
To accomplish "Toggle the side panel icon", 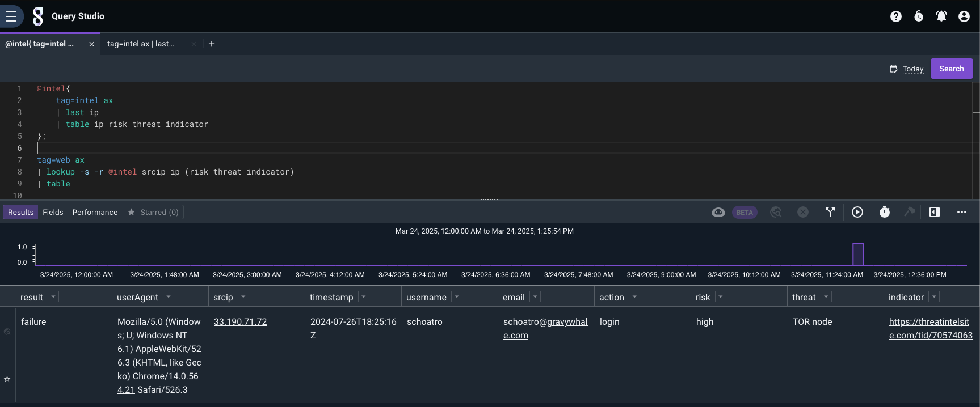I will [935, 212].
